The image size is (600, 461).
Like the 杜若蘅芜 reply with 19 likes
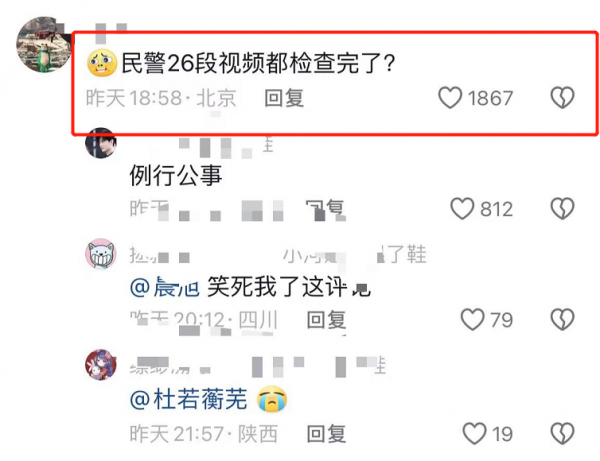pos(474,433)
